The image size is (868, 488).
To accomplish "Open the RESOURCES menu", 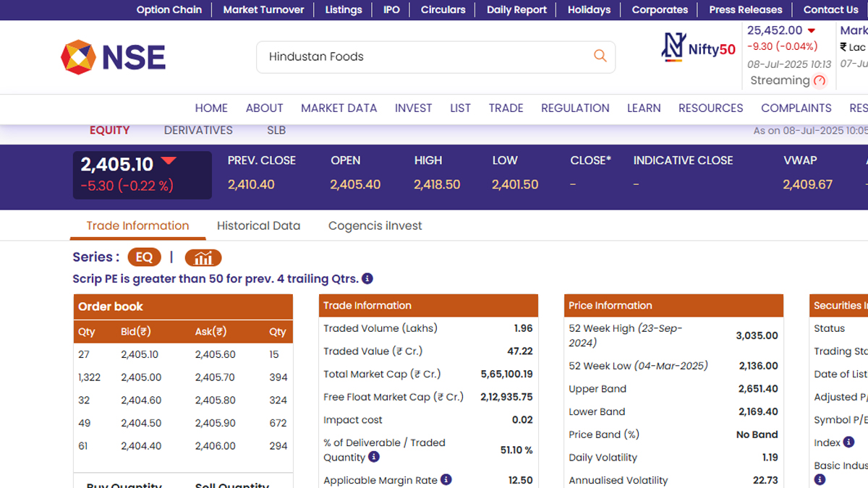I will point(711,108).
